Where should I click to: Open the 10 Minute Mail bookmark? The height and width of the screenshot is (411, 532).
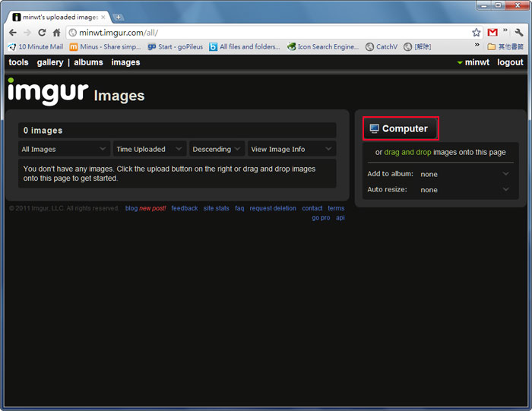(36, 47)
